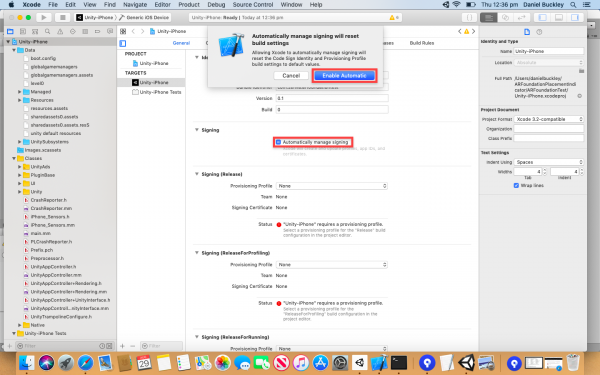This screenshot has height=375, width=600.
Task: Switch to the Build Rules tab
Action: click(422, 43)
